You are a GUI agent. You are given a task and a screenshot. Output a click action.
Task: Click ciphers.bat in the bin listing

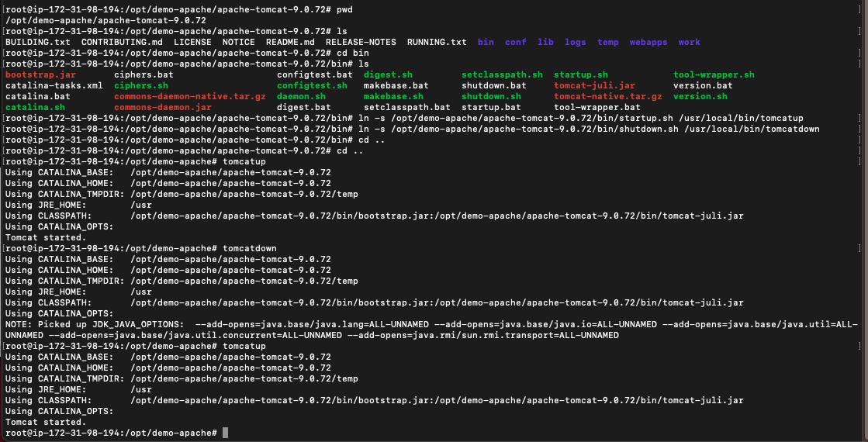click(146, 74)
